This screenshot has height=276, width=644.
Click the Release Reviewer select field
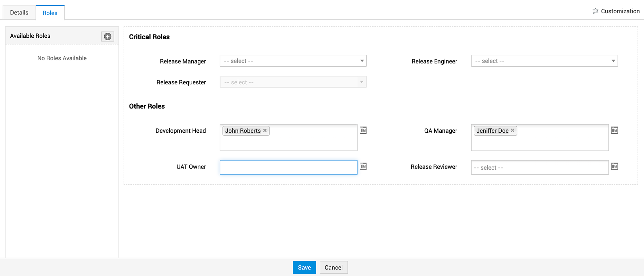click(540, 167)
